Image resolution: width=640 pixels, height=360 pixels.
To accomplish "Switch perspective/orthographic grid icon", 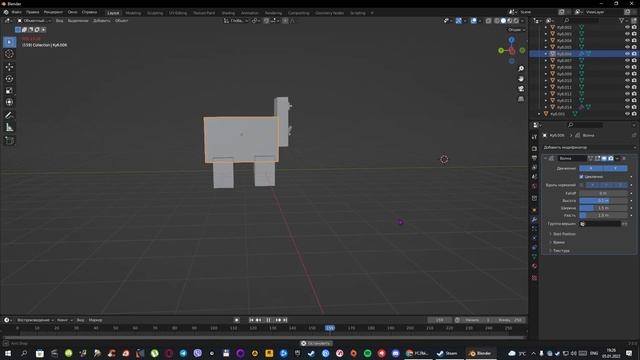I will click(x=521, y=99).
